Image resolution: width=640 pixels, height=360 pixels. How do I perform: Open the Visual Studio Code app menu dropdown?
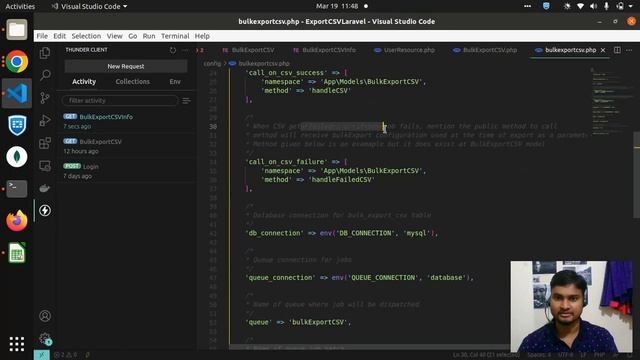pos(90,6)
